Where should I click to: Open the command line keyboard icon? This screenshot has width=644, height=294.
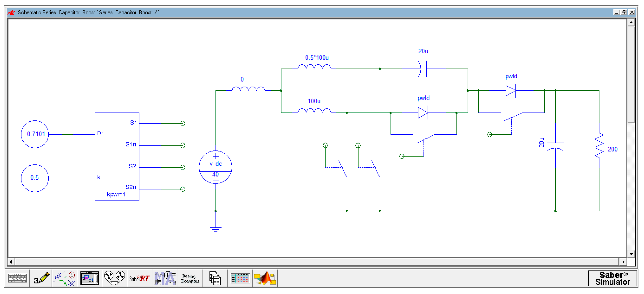coord(17,278)
